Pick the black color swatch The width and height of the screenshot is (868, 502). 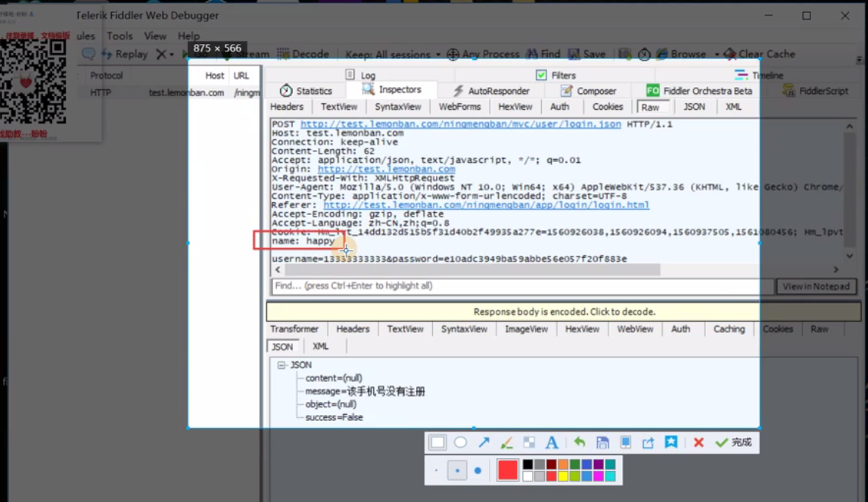527,464
